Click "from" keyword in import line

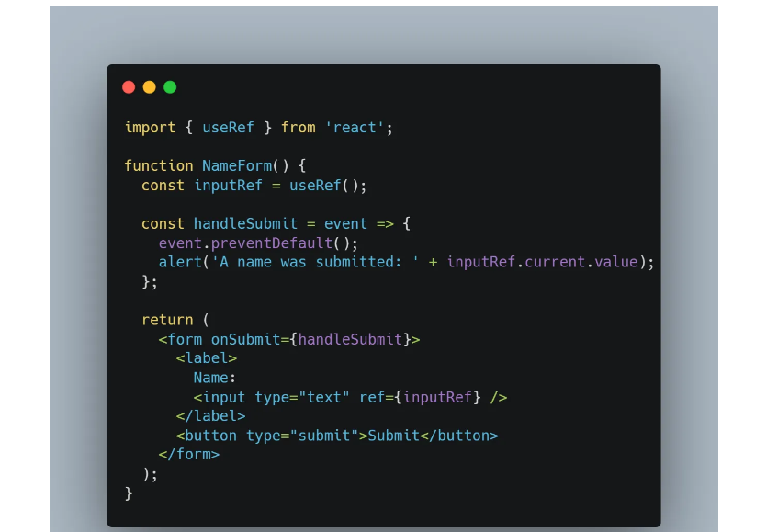click(298, 128)
